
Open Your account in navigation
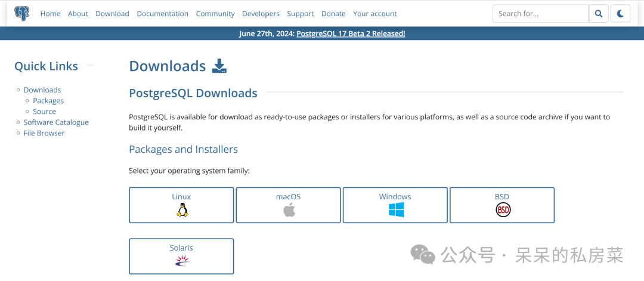coord(374,14)
